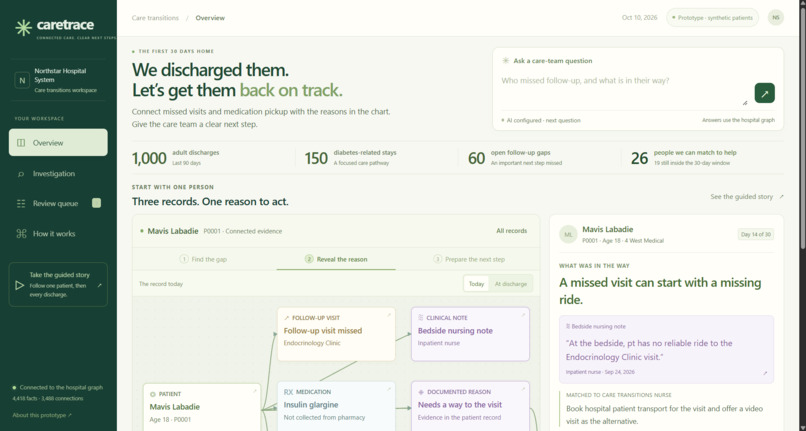The height and width of the screenshot is (431, 806).
Task: Click the Review queue count badge
Action: (x=96, y=203)
